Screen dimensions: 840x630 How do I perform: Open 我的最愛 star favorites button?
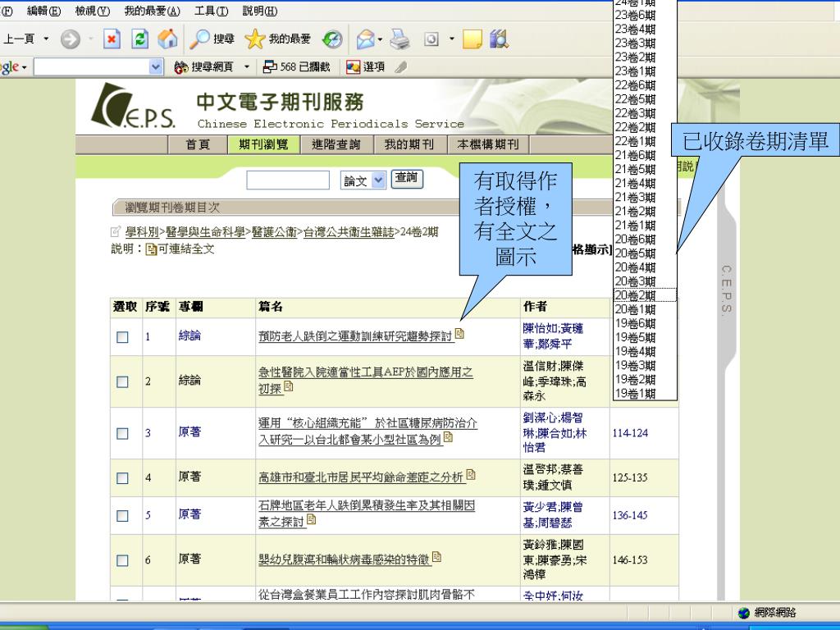click(277, 39)
